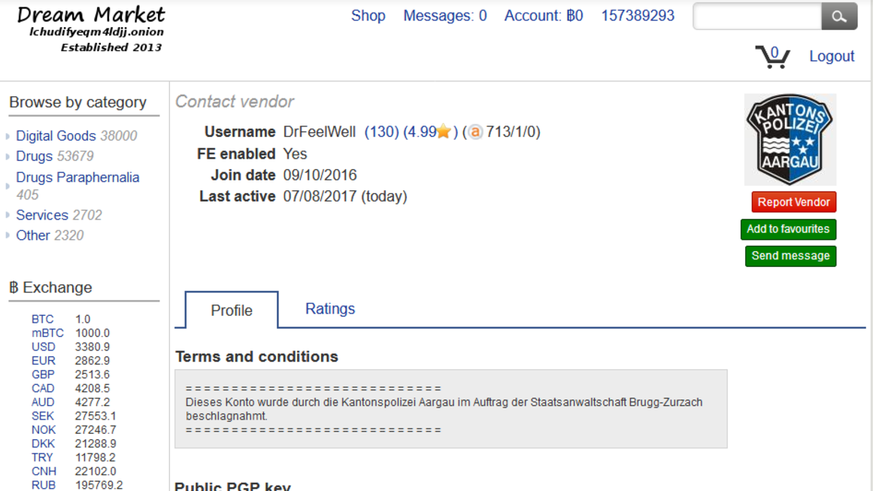
Task: Select GBP exchange currency
Action: pyautogui.click(x=43, y=375)
